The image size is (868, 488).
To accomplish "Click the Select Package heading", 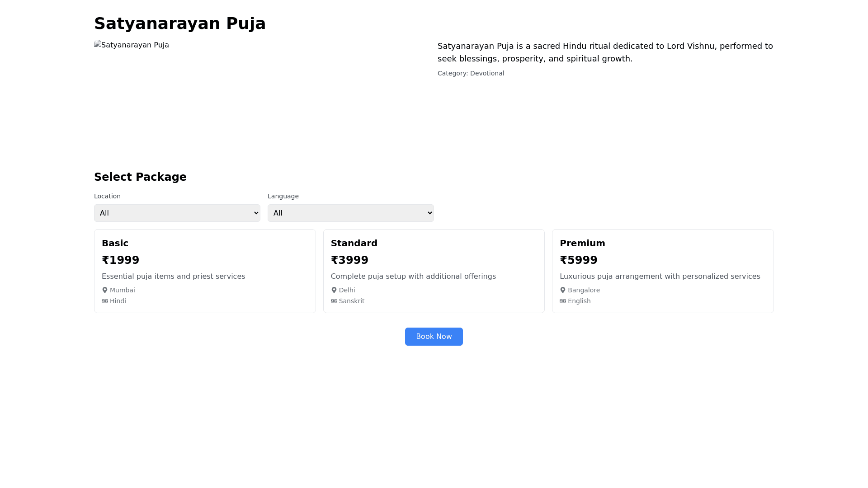I will coord(140,177).
